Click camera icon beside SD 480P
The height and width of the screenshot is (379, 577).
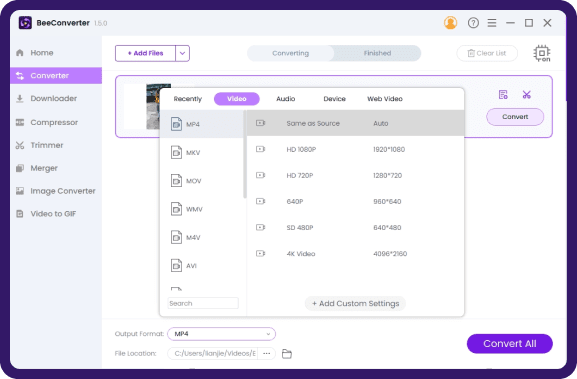click(x=261, y=227)
